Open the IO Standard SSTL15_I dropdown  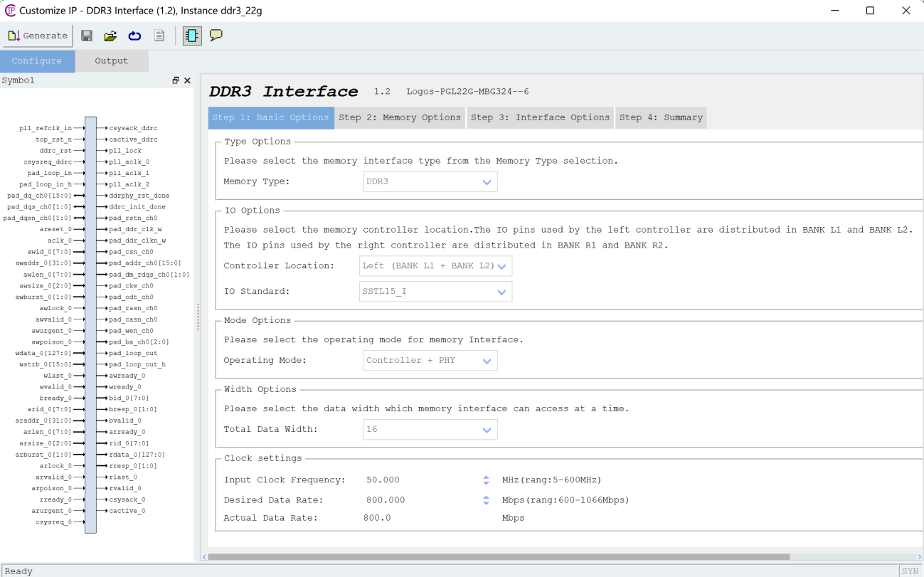pyautogui.click(x=436, y=292)
